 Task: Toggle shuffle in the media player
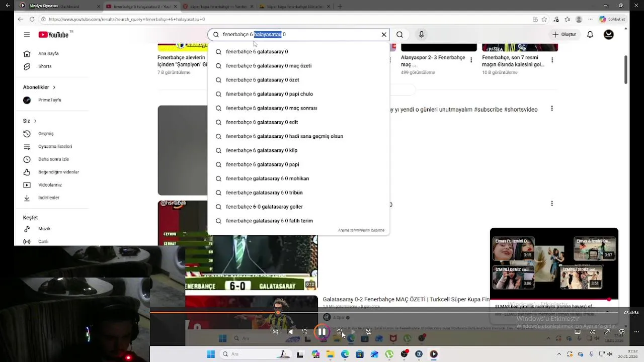click(x=275, y=332)
